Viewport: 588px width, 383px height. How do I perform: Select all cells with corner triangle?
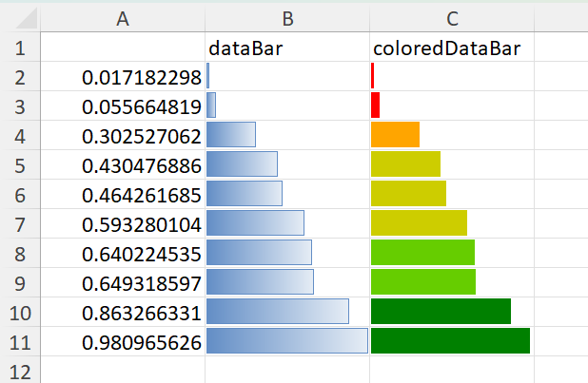click(x=27, y=18)
